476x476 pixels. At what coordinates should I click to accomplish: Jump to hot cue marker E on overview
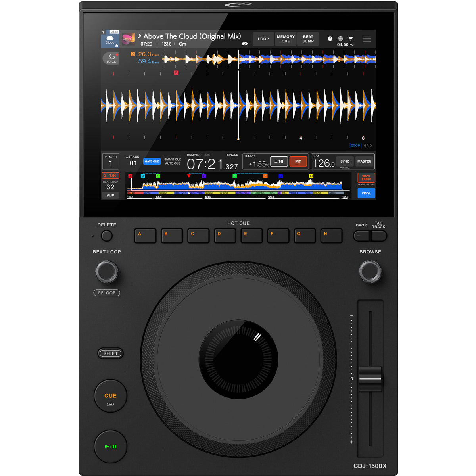[234, 176]
